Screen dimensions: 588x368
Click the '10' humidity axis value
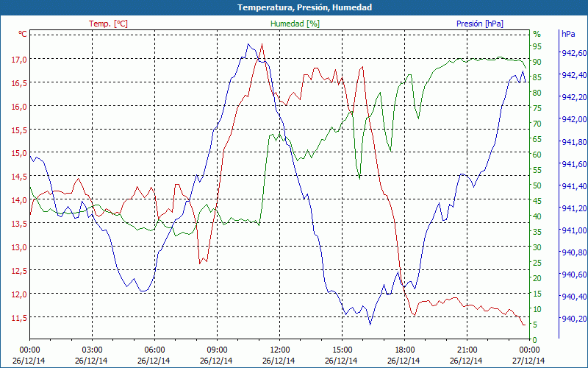[537, 309]
